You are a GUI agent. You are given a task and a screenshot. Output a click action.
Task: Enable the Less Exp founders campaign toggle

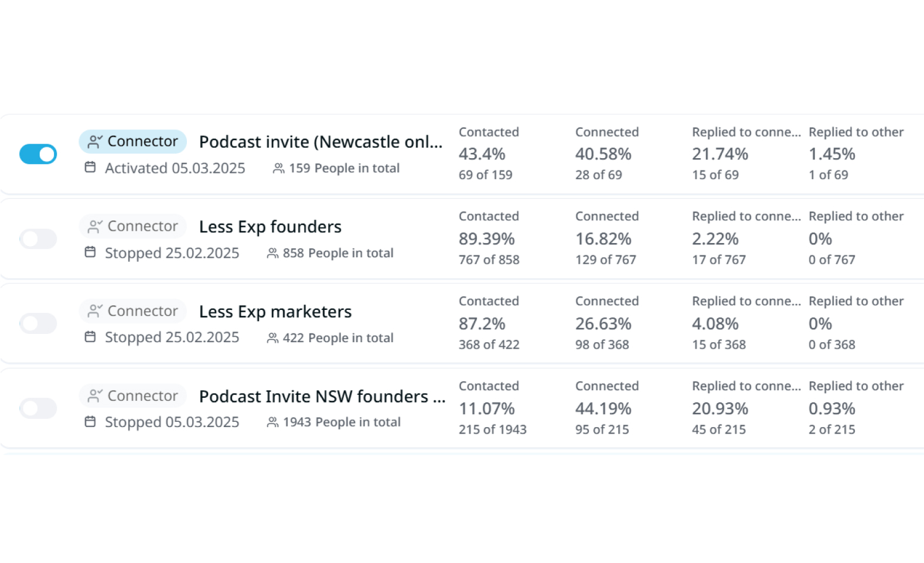(38, 239)
